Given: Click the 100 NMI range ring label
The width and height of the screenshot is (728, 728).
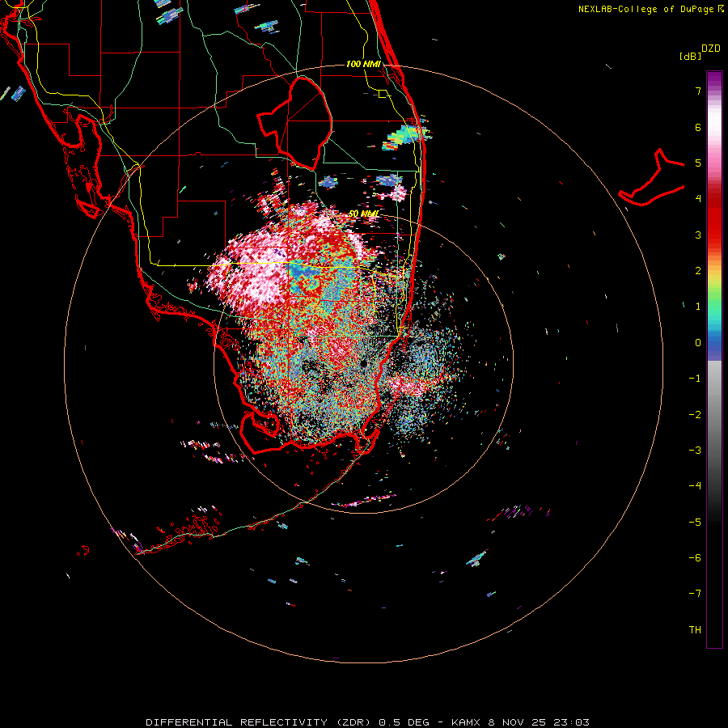Looking at the screenshot, I should point(363,64).
